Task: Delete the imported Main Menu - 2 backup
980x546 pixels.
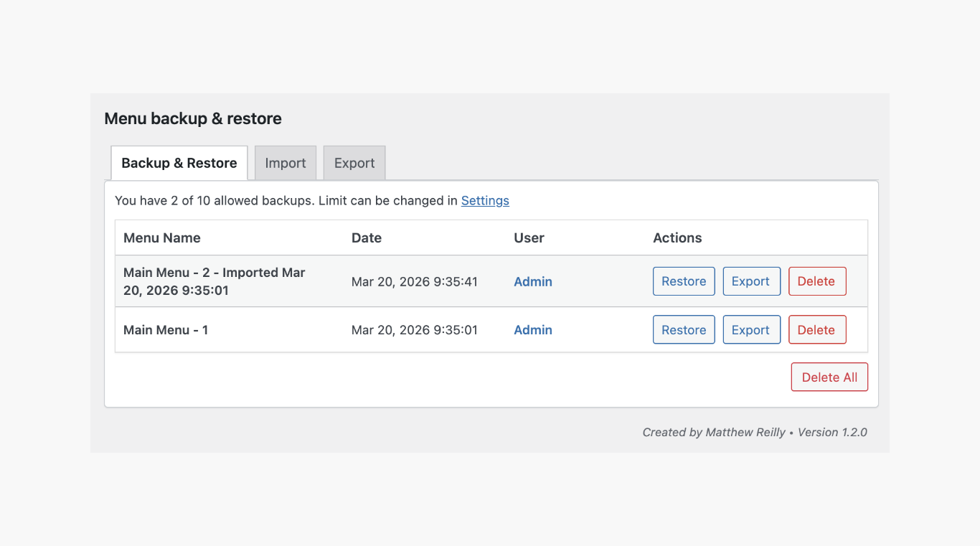Action: pos(816,281)
